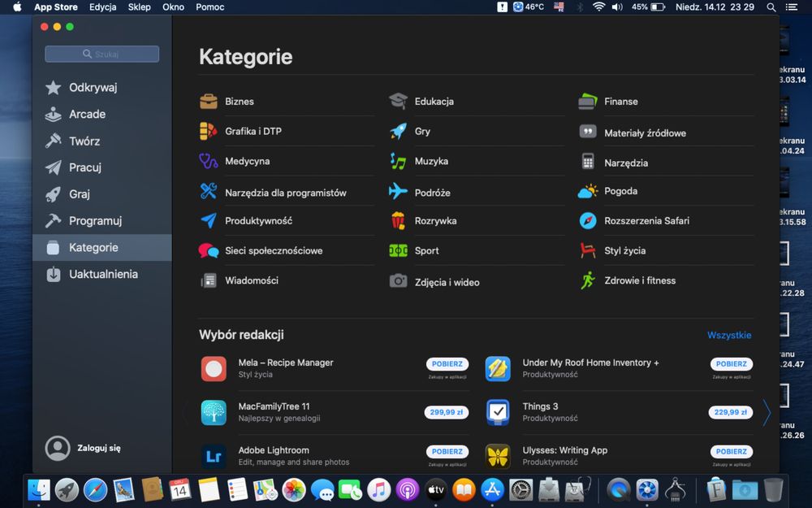Click the Zdrowie i fitness runner icon
The height and width of the screenshot is (508, 812).
click(x=588, y=280)
